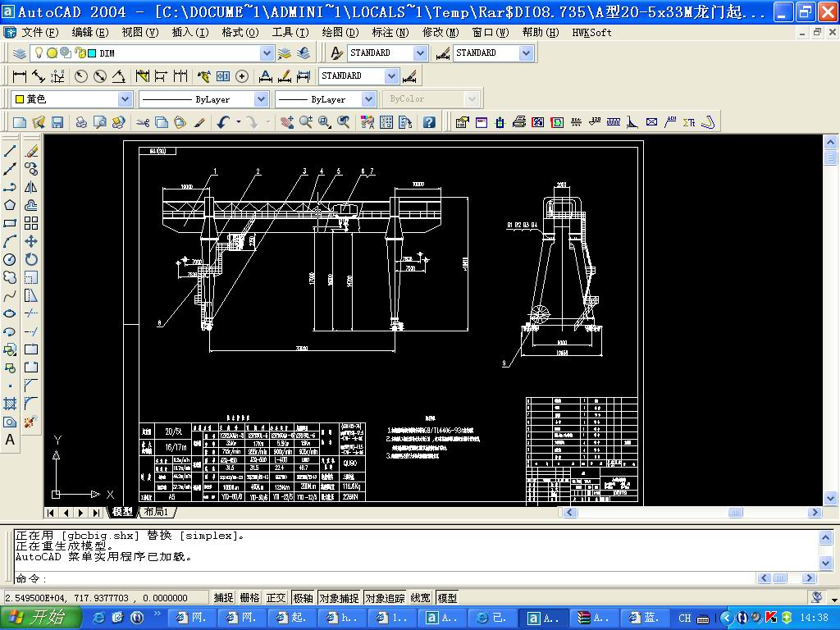Toggle 正交 ortho mode in status bar
This screenshot has height=630, width=840.
pyautogui.click(x=276, y=598)
